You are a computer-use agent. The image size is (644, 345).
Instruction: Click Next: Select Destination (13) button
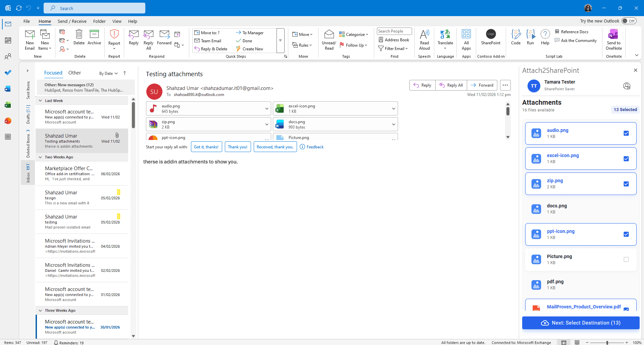(x=581, y=323)
